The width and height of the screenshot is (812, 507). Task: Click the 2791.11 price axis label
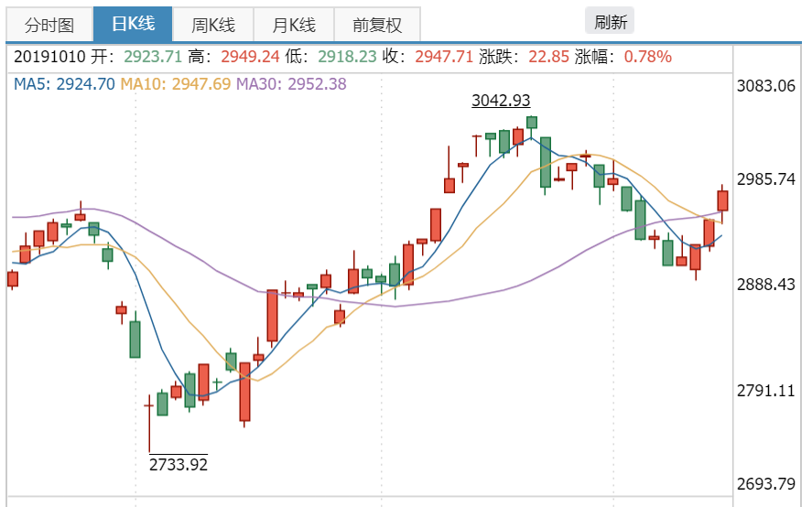click(766, 392)
